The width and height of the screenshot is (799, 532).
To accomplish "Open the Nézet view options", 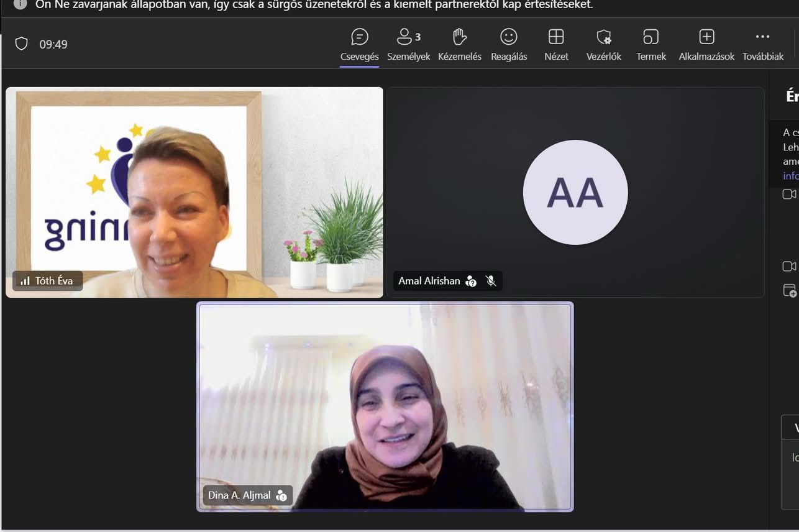I will (556, 45).
